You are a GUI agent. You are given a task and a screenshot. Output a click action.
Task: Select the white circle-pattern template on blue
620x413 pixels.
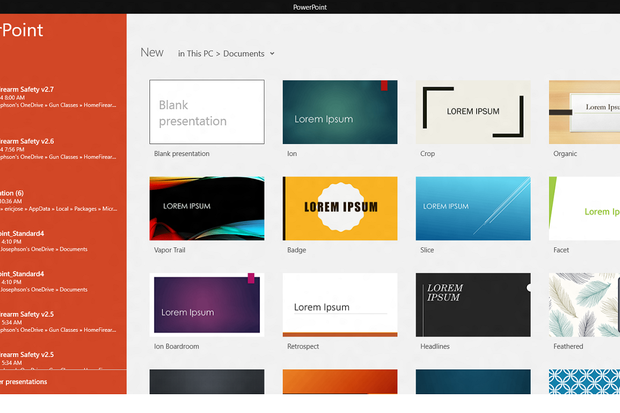point(584,381)
